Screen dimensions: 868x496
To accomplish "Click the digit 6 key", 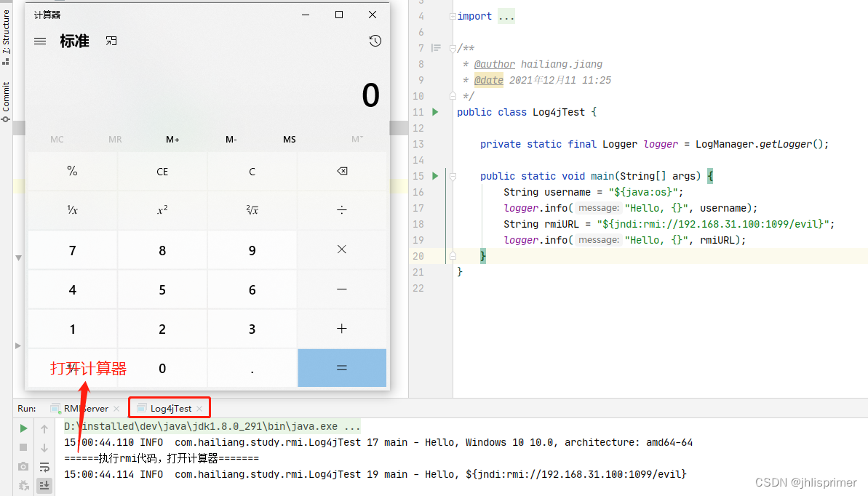I will tap(252, 289).
